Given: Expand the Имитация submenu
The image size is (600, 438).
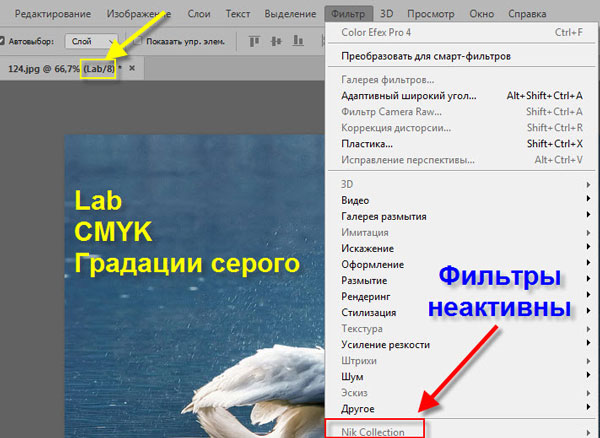Looking at the screenshot, I should [462, 233].
